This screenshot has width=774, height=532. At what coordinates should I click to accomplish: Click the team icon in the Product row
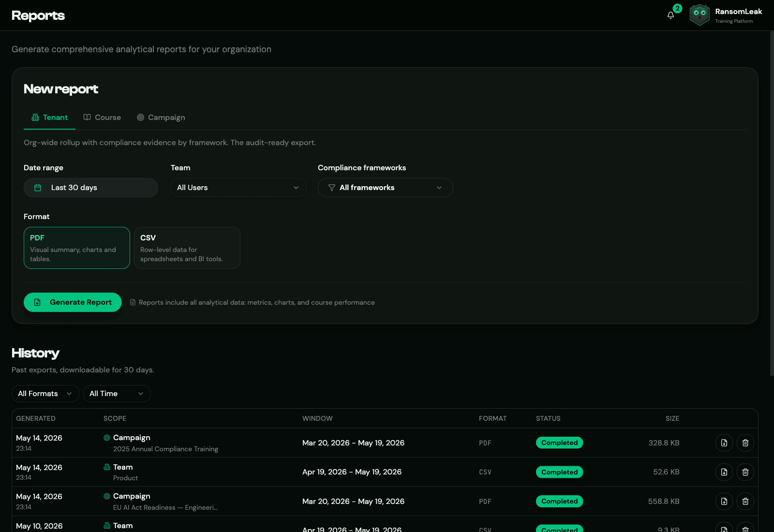(x=107, y=467)
